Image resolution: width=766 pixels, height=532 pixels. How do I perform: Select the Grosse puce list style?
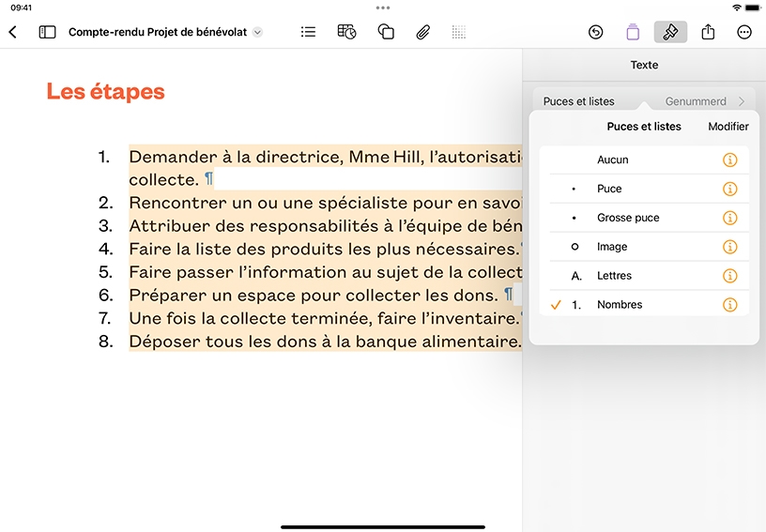click(x=644, y=218)
